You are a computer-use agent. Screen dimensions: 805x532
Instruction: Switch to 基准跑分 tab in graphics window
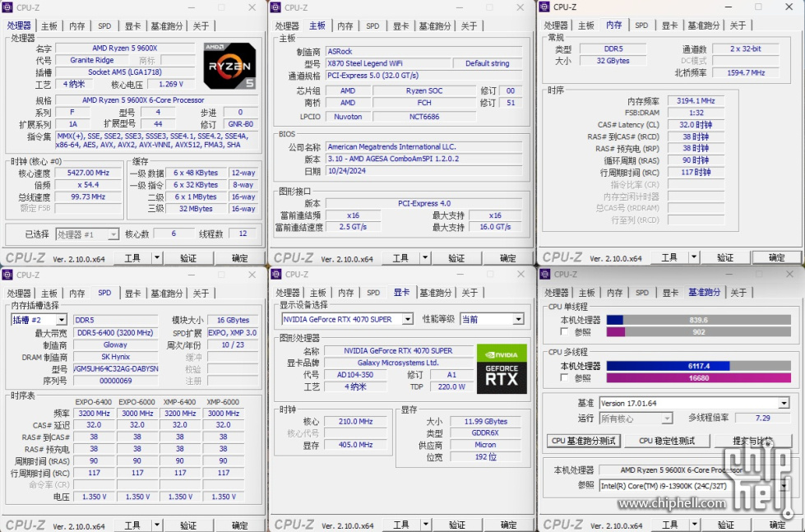(x=435, y=293)
